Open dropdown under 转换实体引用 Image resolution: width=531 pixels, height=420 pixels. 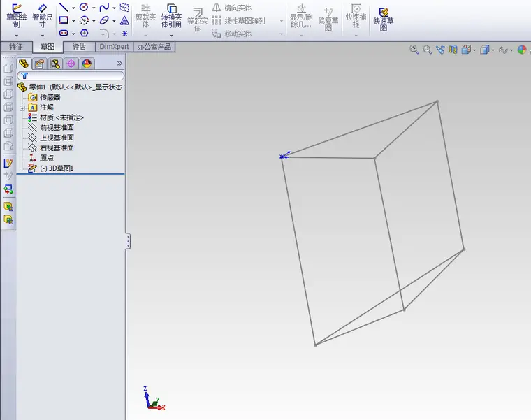[x=171, y=35]
